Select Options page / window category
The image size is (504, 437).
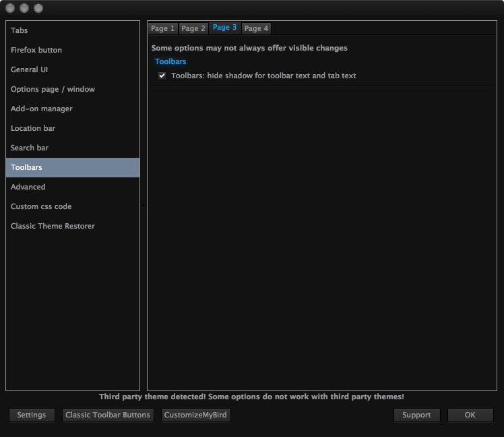(x=73, y=89)
